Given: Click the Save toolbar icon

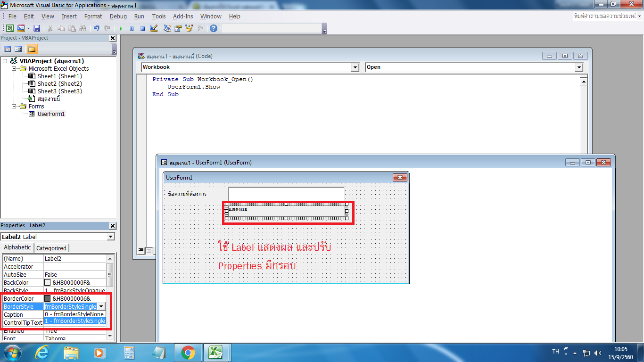Looking at the screenshot, I should (x=37, y=28).
